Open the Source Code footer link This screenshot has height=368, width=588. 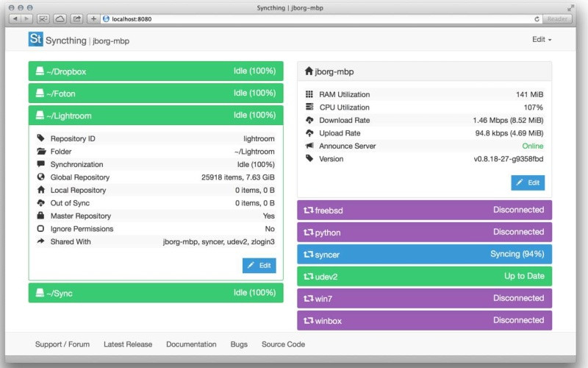[283, 344]
